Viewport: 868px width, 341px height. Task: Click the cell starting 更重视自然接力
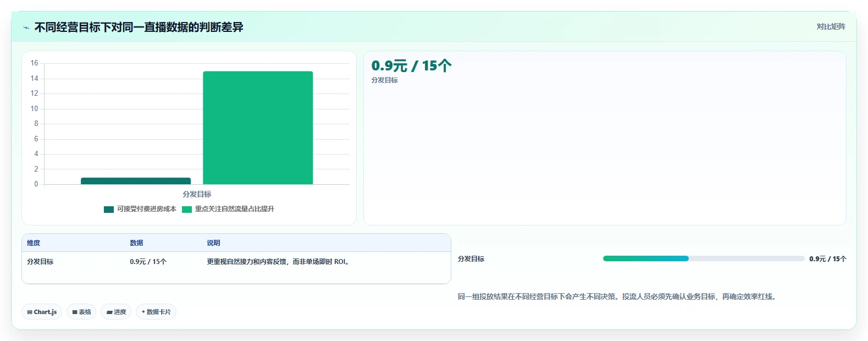279,262
